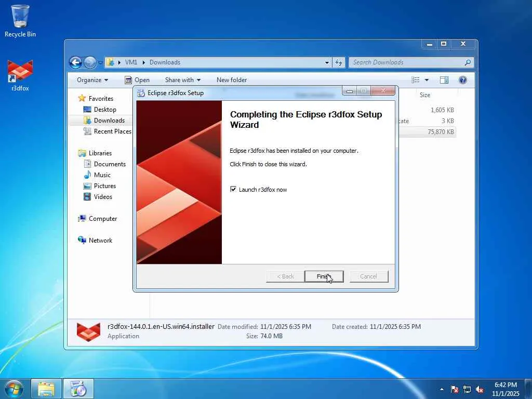532x399 pixels.
Task: Open the Windows Start menu
Action: (14, 389)
